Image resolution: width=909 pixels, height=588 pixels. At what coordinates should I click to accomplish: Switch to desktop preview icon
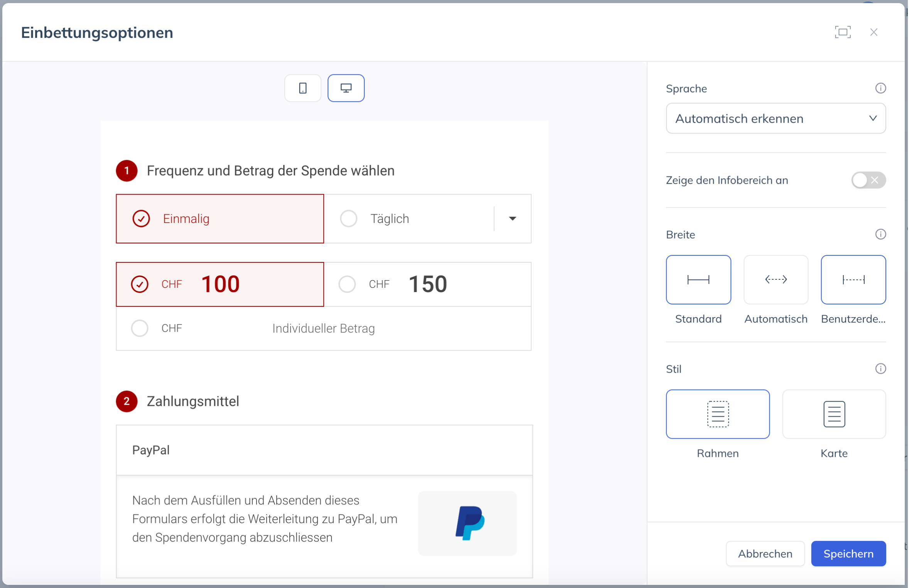click(x=346, y=88)
